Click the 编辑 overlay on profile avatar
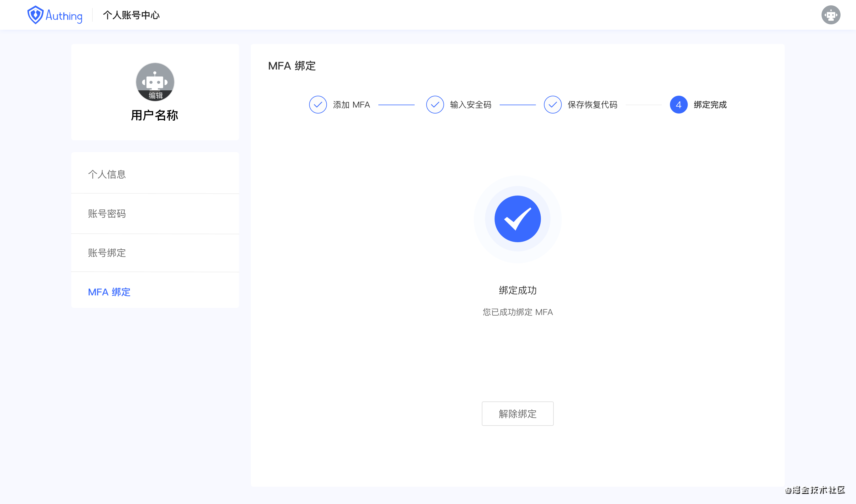Viewport: 856px width, 504px height. click(155, 95)
